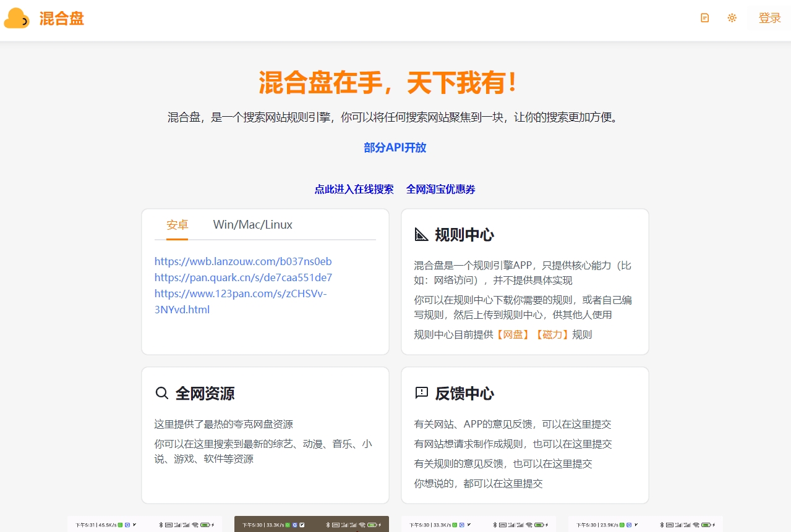Open the www.123pan.com download link

[241, 293]
